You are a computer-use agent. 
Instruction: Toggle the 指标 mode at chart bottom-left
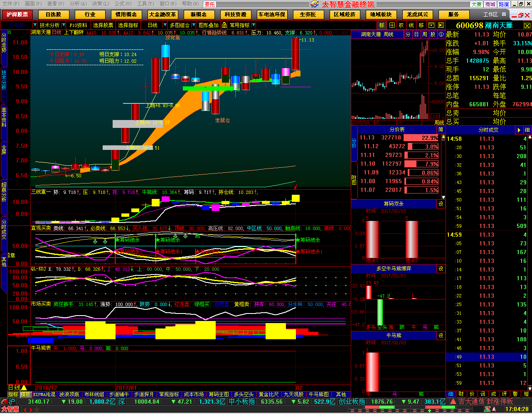13,394
